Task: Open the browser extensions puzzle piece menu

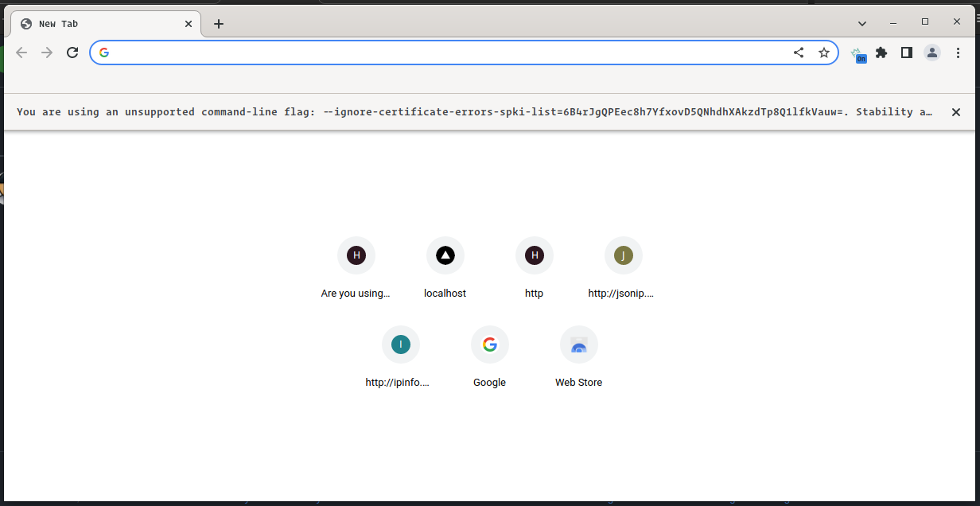Action: (x=881, y=53)
